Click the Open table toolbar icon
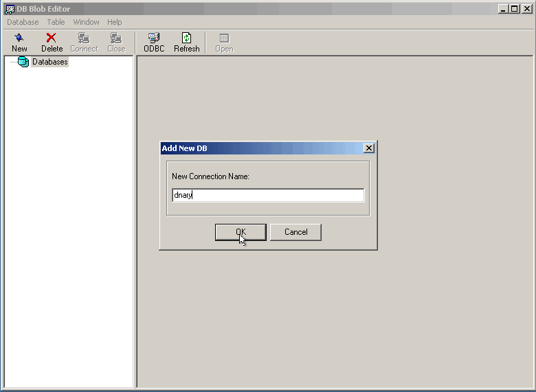 [224, 38]
